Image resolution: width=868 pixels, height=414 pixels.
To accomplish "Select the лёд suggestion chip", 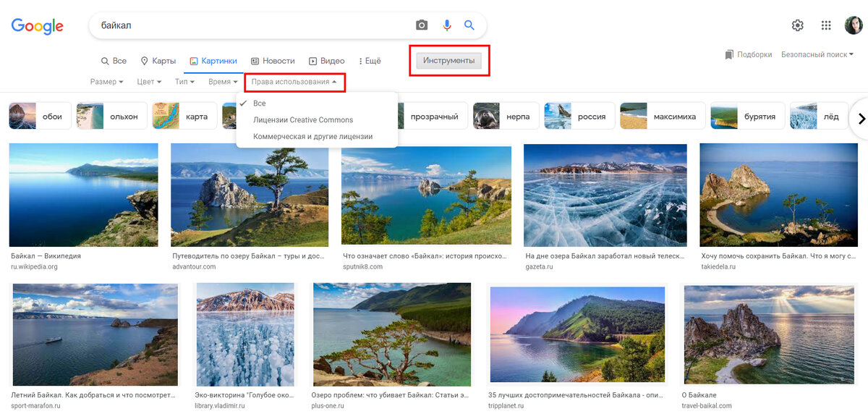I will [819, 116].
